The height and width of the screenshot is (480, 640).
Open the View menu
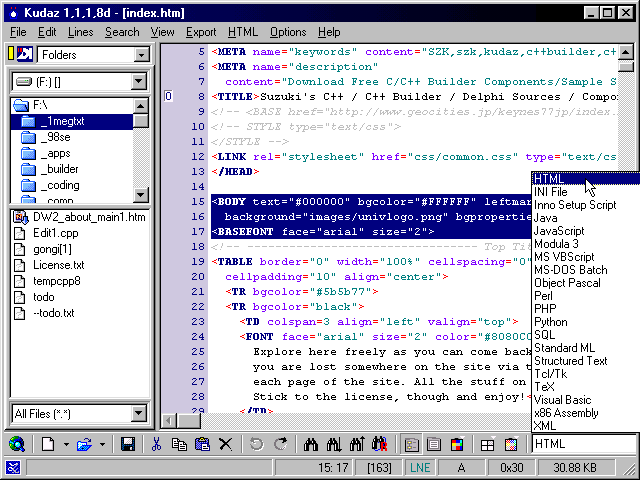162,32
